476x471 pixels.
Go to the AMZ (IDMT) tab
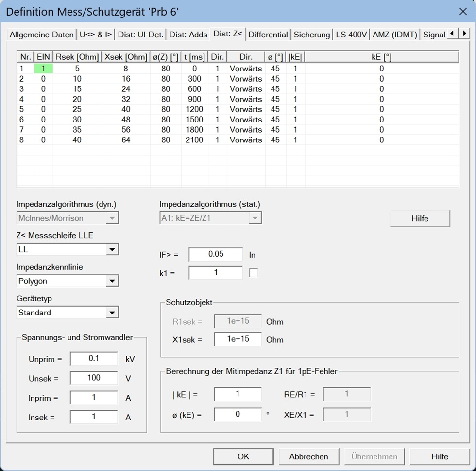point(395,35)
